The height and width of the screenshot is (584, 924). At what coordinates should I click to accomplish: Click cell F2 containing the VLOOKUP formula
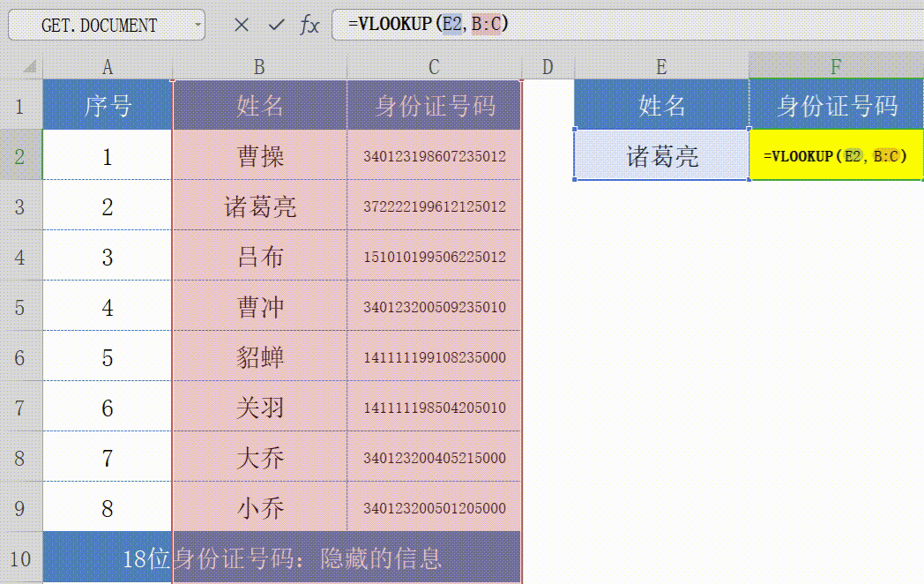pyautogui.click(x=834, y=155)
